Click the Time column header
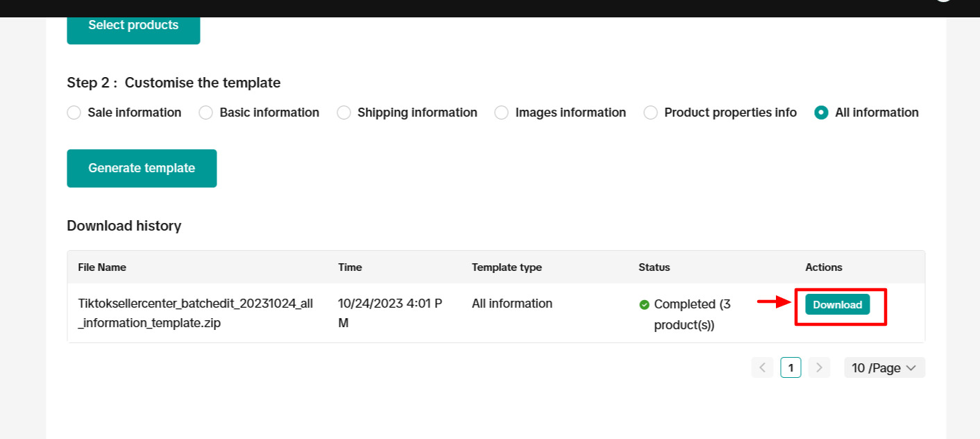 pyautogui.click(x=350, y=267)
